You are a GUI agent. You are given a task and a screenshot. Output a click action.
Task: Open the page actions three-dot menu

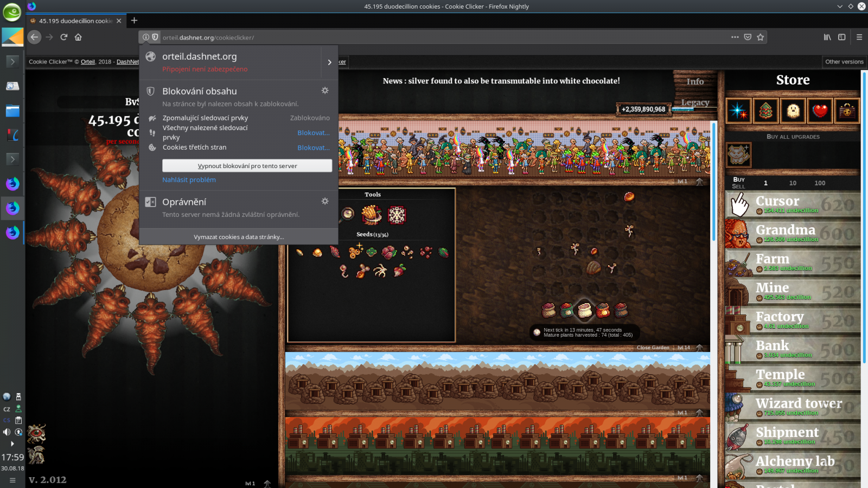(x=735, y=37)
